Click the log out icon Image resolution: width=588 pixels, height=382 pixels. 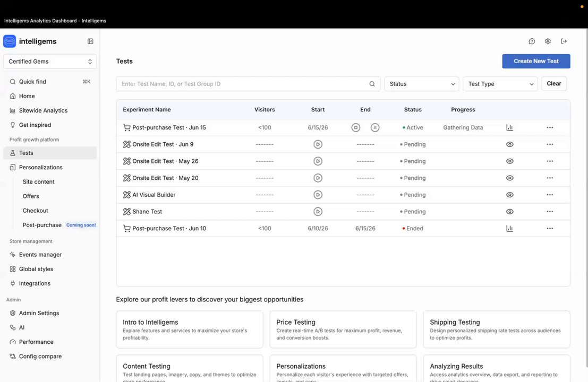(564, 41)
